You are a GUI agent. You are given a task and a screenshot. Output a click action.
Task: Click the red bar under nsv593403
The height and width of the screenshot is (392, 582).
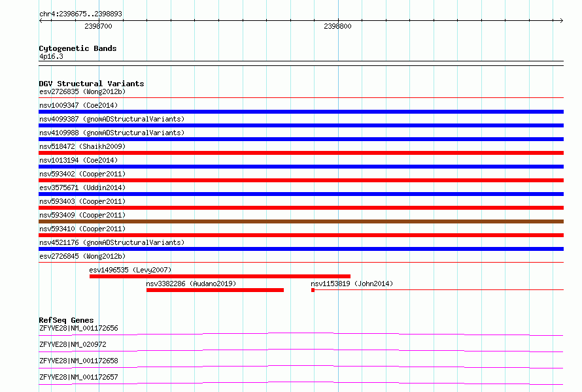tap(301, 208)
